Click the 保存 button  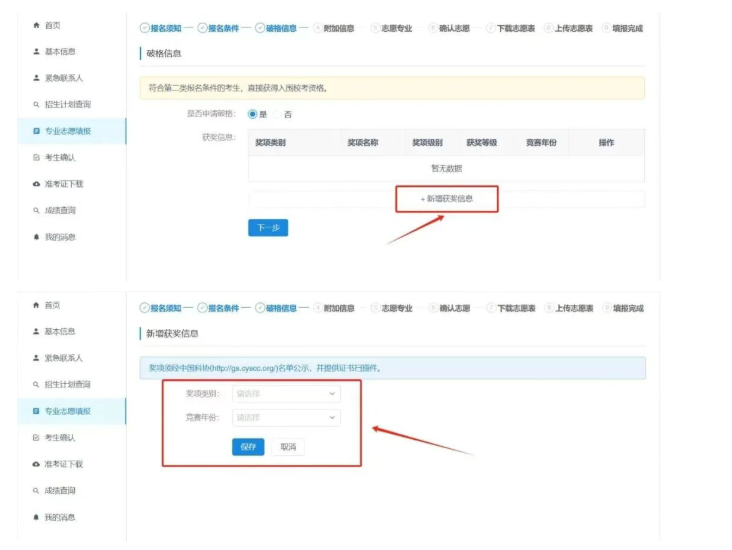tap(248, 447)
